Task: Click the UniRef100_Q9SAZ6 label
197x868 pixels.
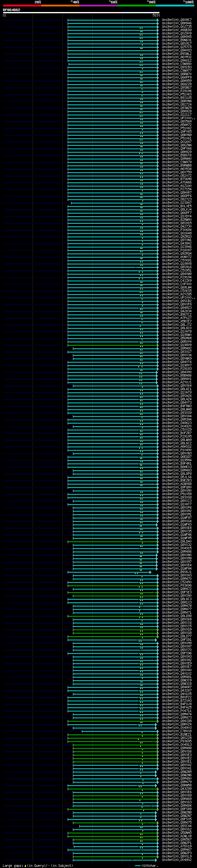Action: [176, 396]
